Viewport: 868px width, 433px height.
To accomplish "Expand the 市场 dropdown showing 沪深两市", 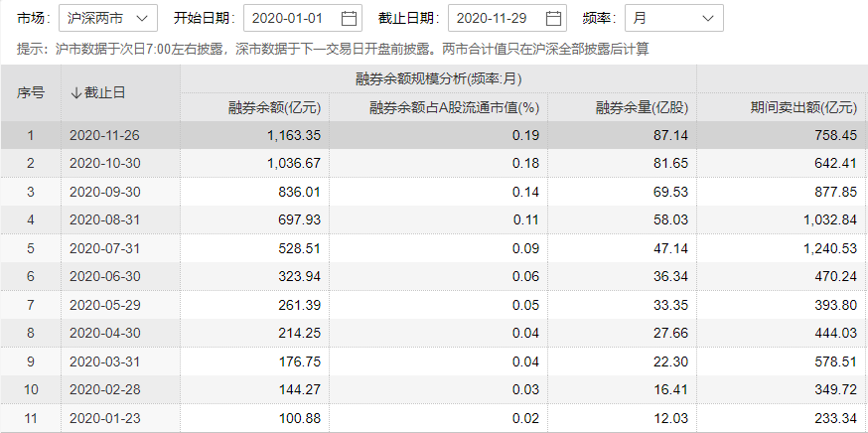I will tap(107, 18).
